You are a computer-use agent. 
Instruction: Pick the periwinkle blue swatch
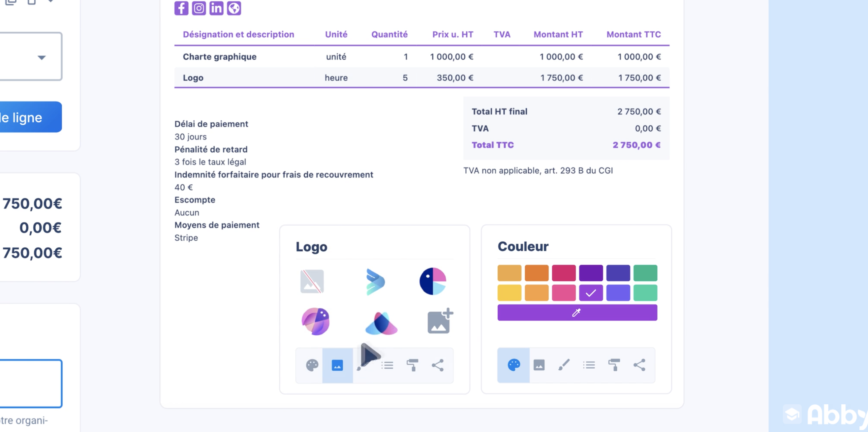point(618,293)
